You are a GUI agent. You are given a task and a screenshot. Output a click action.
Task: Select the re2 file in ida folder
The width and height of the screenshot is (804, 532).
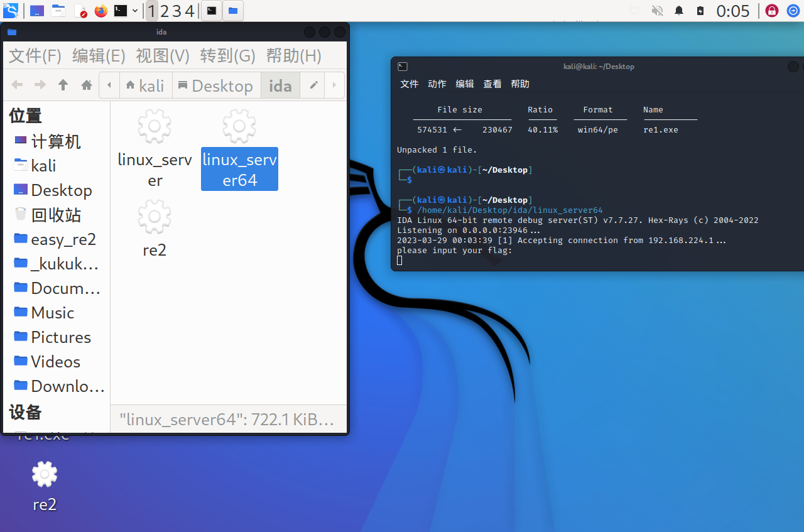(x=155, y=217)
